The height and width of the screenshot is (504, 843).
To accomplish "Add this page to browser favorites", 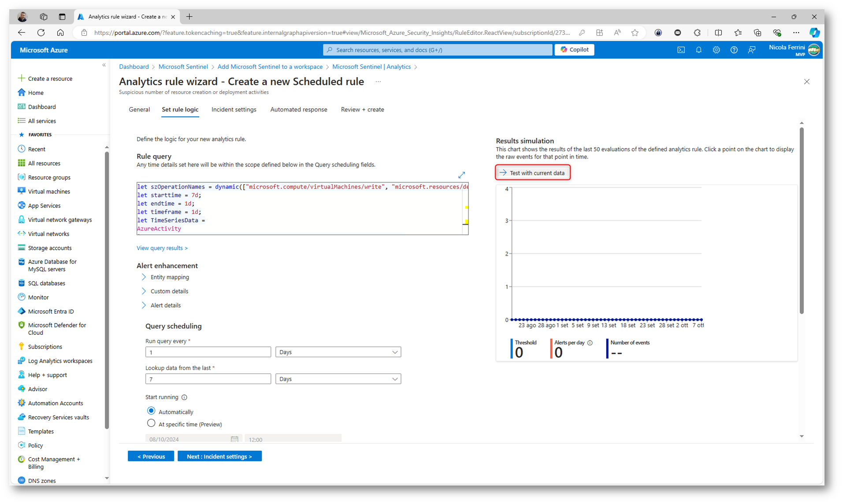I will pyautogui.click(x=635, y=33).
